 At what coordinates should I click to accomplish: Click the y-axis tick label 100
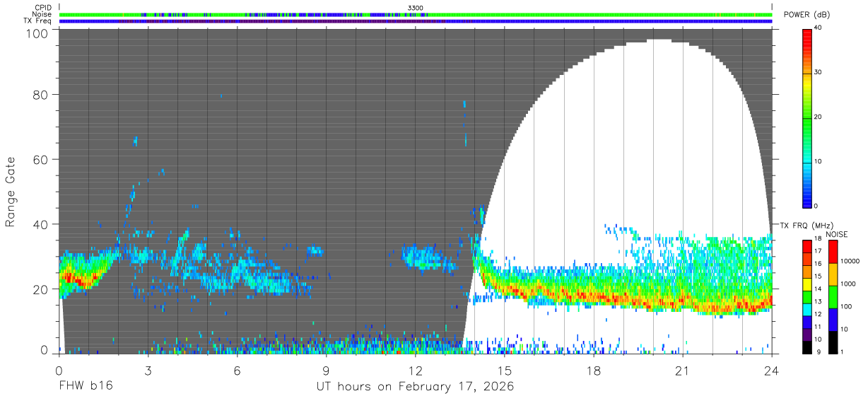(37, 33)
